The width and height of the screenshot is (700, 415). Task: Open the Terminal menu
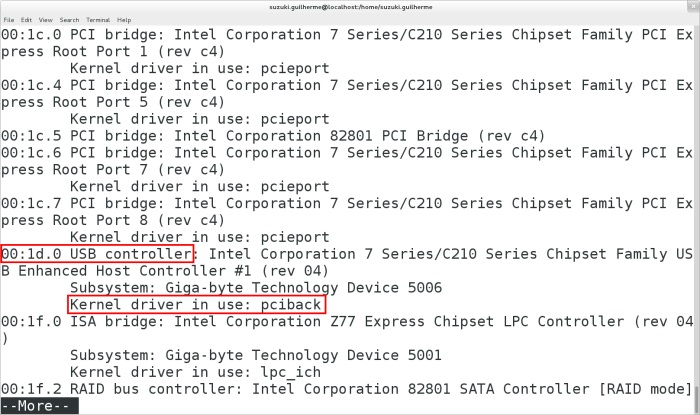(x=98, y=19)
